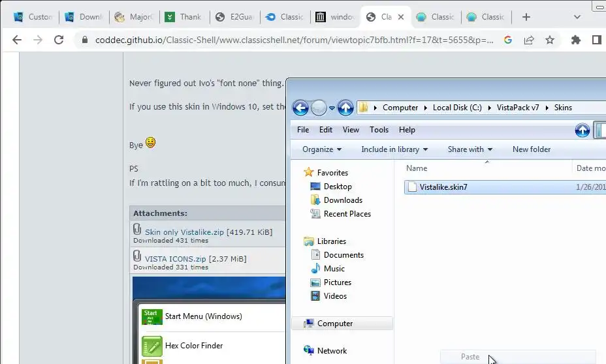
Task: Switch to the Downl tab
Action: (x=84, y=17)
